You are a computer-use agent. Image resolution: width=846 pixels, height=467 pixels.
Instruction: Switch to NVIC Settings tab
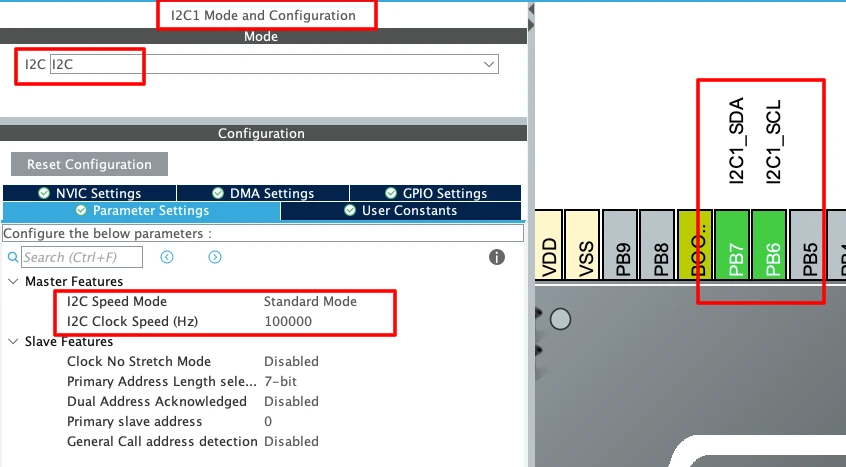coord(89,193)
